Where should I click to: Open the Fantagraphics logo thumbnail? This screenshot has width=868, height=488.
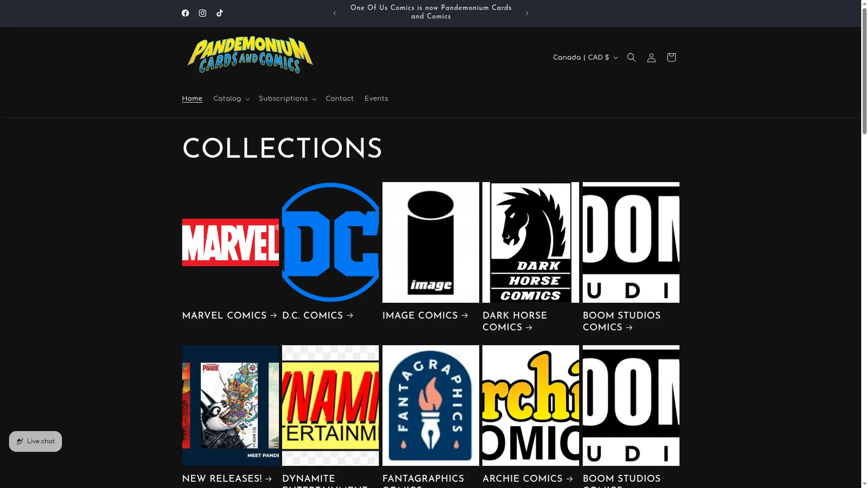tap(431, 406)
